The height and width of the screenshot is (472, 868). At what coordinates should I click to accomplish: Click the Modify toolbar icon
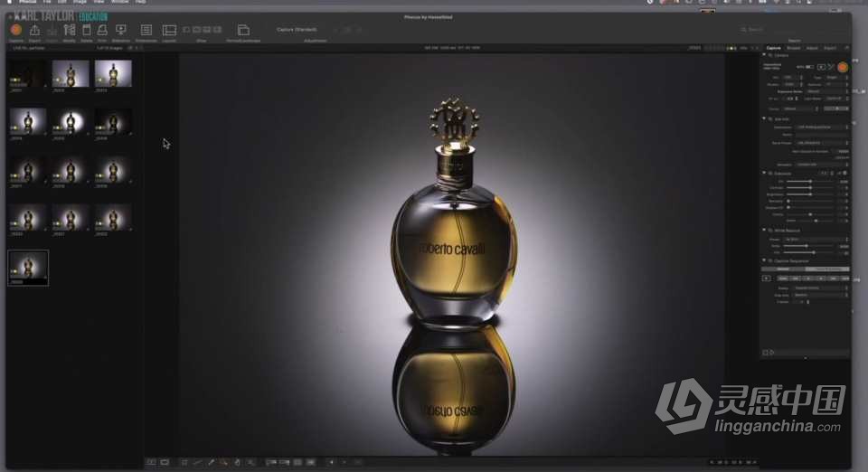(70, 30)
